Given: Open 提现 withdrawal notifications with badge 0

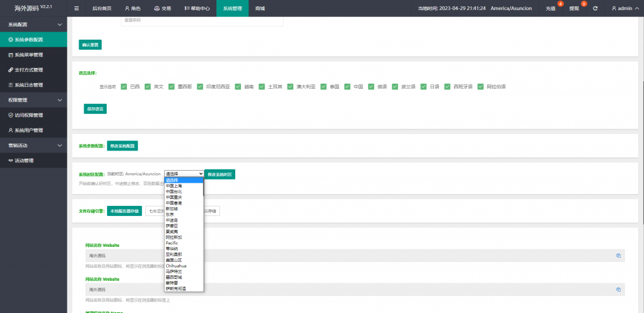Looking at the screenshot, I should tap(574, 8).
